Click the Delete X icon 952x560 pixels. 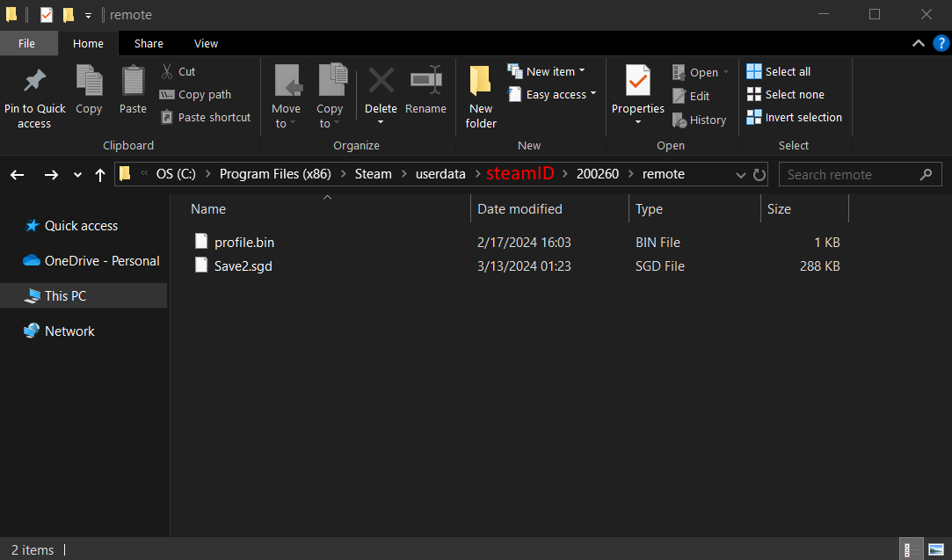[x=382, y=81]
